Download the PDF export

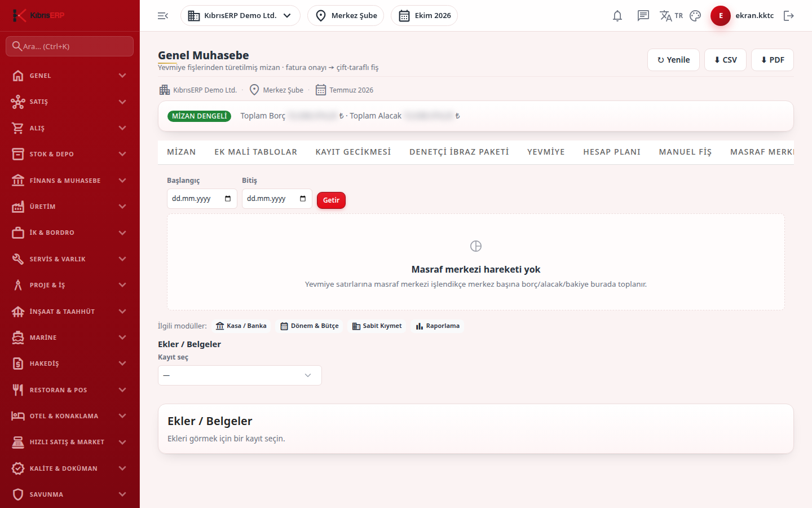coord(773,60)
